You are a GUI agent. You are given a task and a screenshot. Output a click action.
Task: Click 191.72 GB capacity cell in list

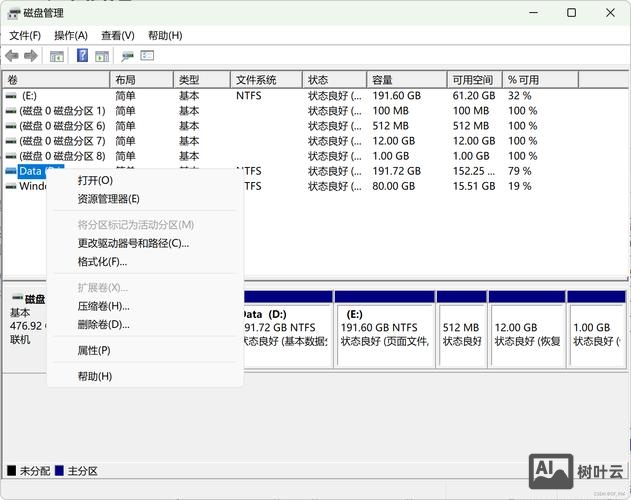tap(396, 171)
